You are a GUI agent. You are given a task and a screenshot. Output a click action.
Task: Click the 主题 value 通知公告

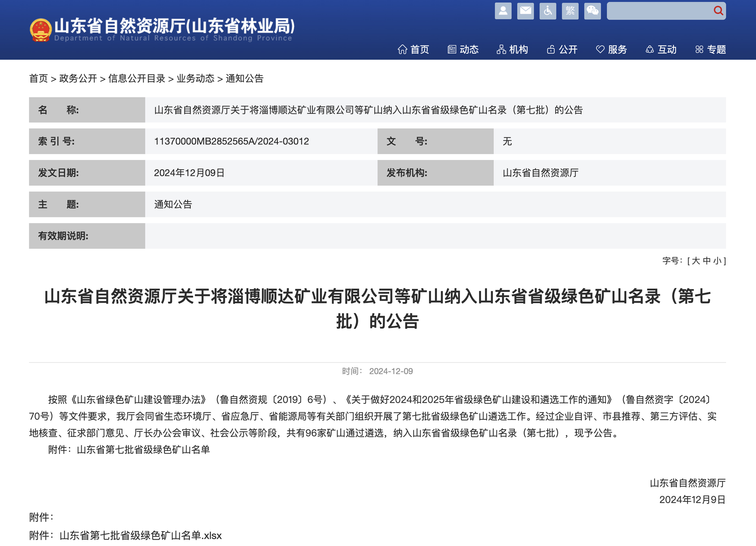coord(173,204)
